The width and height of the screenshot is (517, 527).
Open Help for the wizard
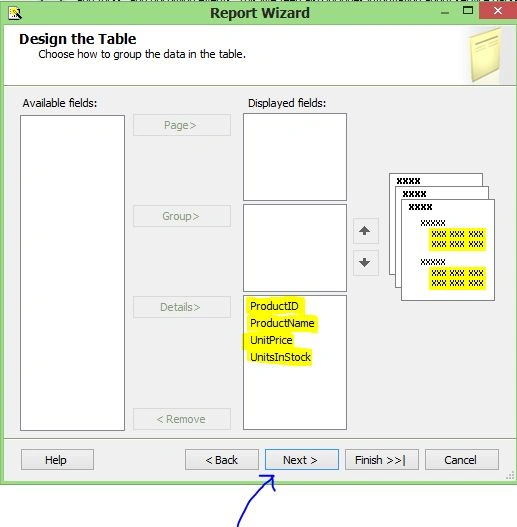coord(57,459)
